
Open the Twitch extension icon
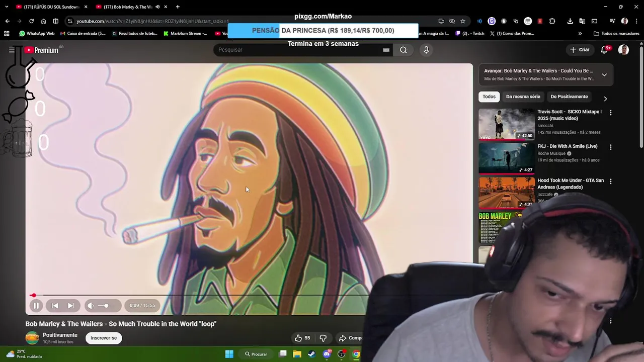click(x=492, y=21)
